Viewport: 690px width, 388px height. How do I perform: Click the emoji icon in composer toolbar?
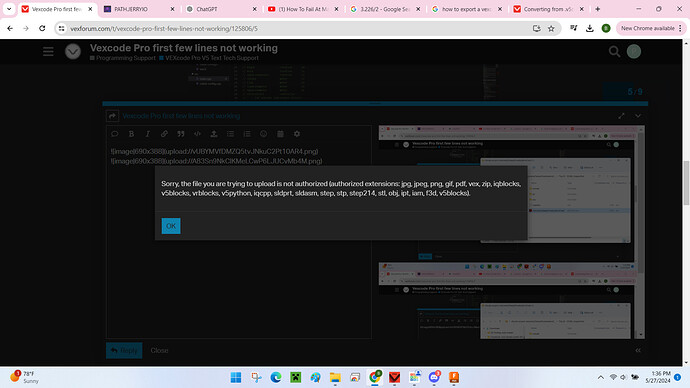coord(264,134)
